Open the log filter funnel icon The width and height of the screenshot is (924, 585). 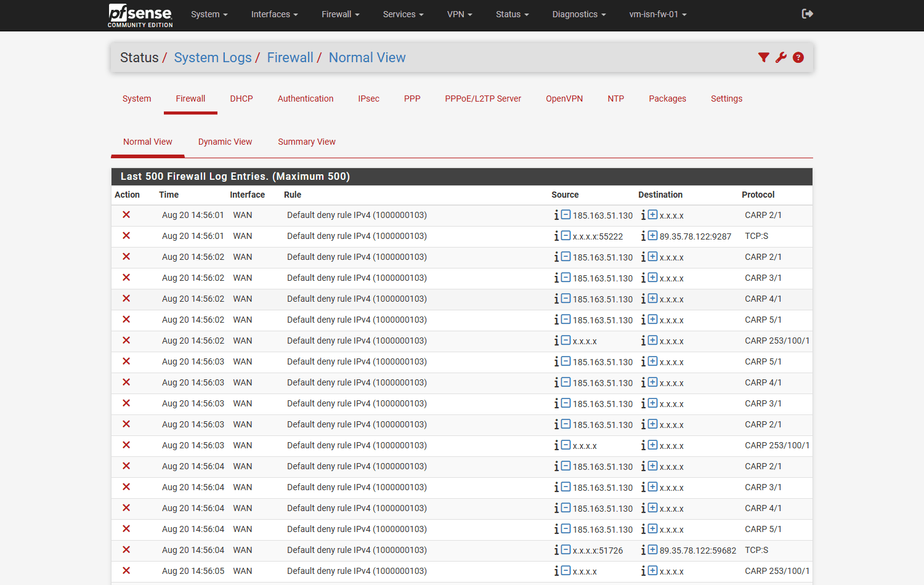764,57
